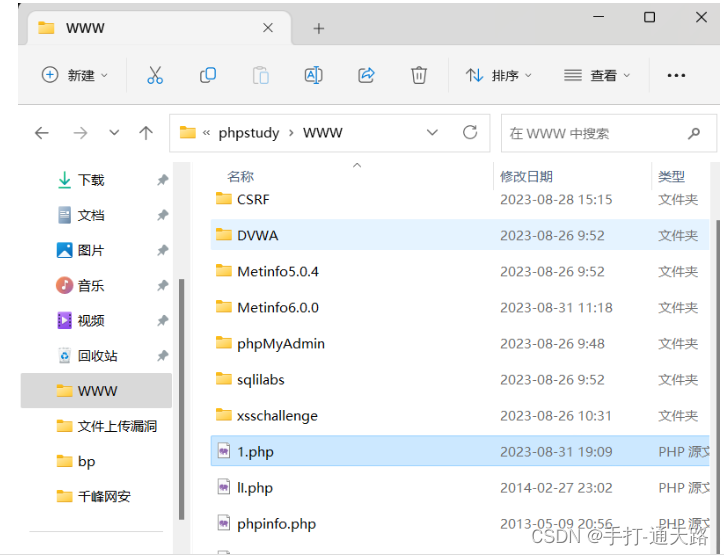The height and width of the screenshot is (555, 724).
Task: Open 文档 in the sidebar
Action: coord(91,215)
